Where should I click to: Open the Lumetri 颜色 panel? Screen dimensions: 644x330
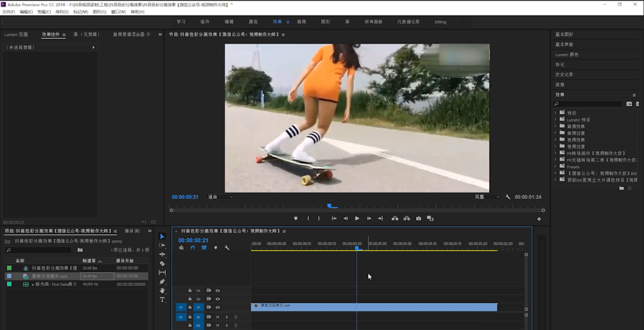click(x=567, y=55)
